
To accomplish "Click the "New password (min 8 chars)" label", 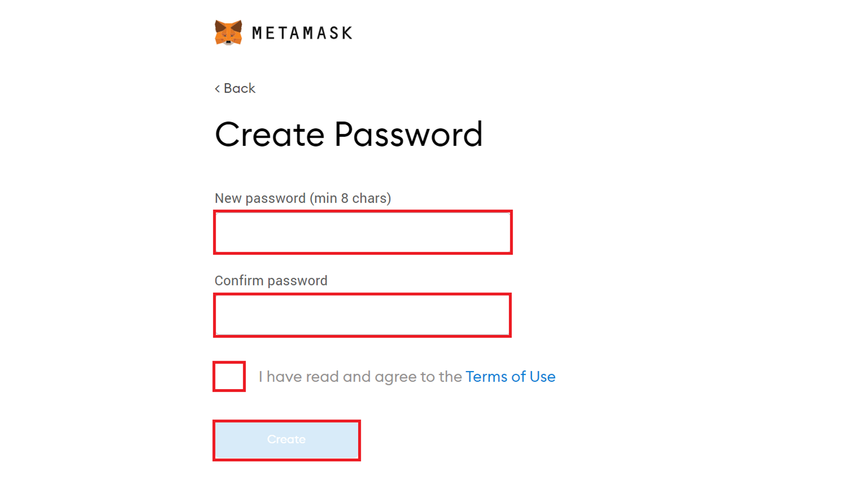I will 303,198.
